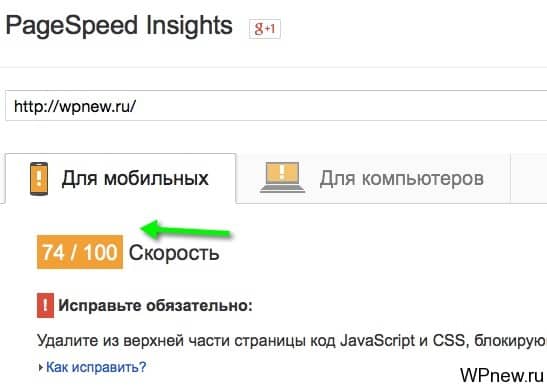Click the empty tab area right of Для компьютеров
The image size is (547, 386).
click(x=529, y=178)
